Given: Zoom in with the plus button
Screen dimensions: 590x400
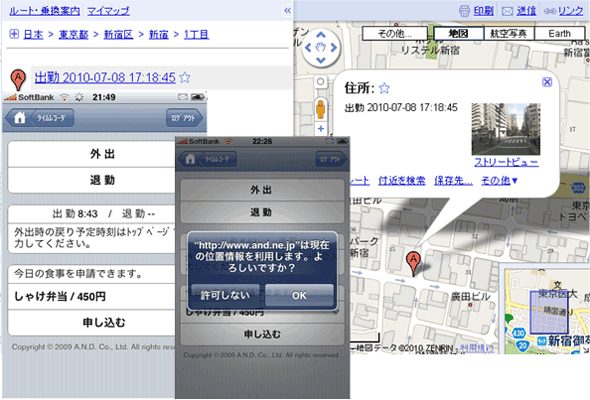Looking at the screenshot, I should [x=321, y=129].
